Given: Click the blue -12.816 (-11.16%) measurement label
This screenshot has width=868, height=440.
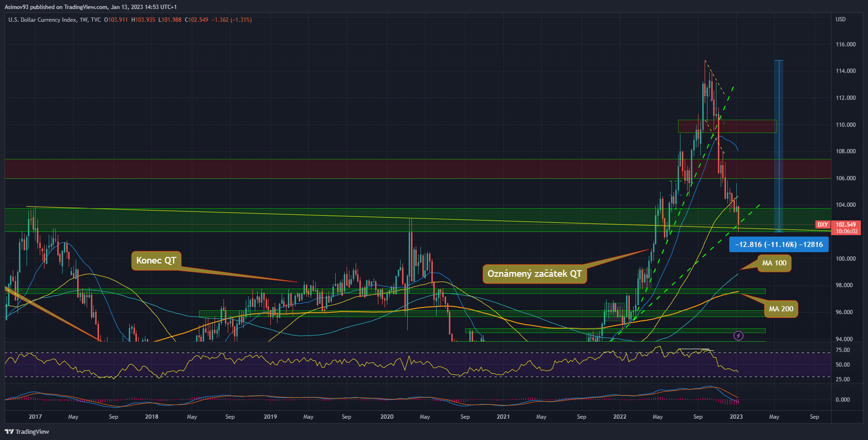Looking at the screenshot, I should click(x=779, y=245).
